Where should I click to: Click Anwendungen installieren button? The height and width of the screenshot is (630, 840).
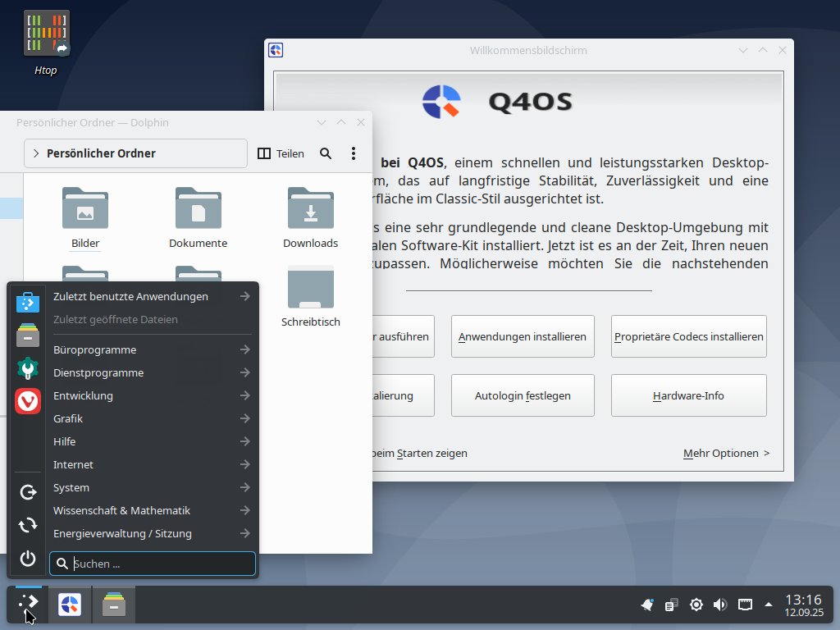coord(523,336)
